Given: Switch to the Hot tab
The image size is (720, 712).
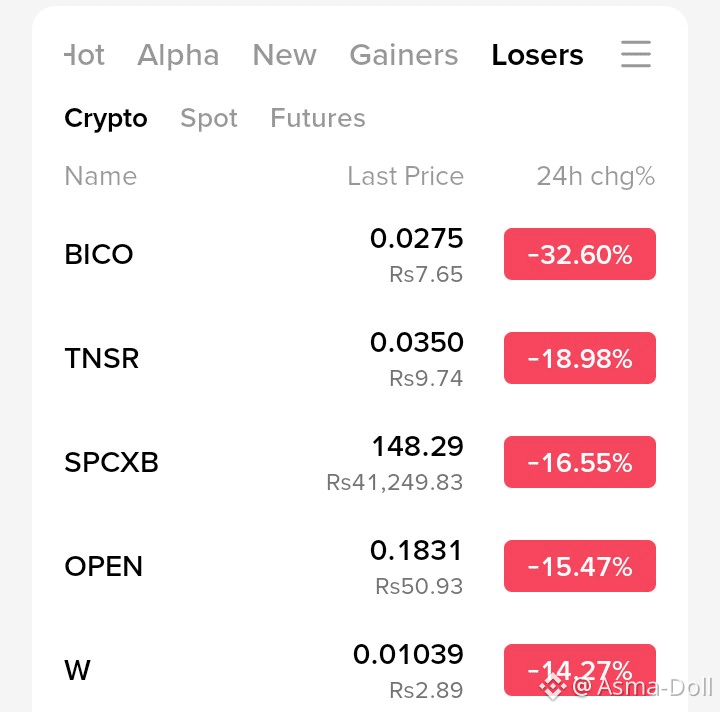Looking at the screenshot, I should [x=84, y=55].
